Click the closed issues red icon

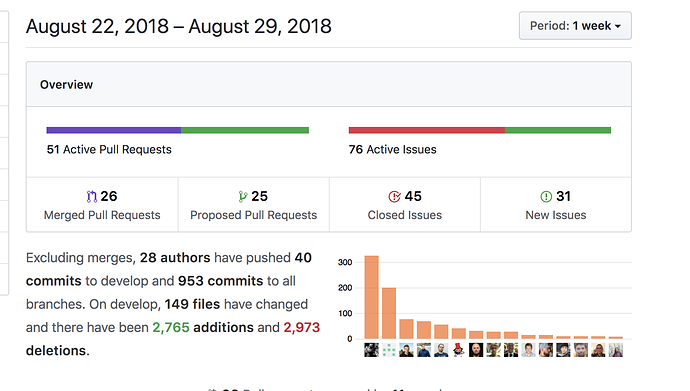[394, 197]
